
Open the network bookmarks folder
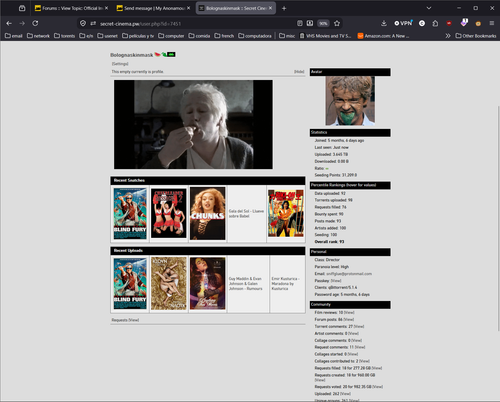coord(38,36)
